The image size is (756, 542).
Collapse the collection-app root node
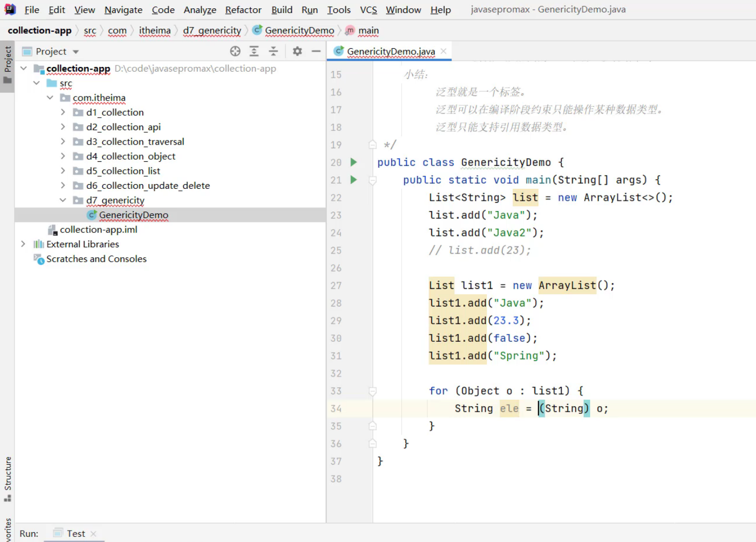click(x=23, y=68)
